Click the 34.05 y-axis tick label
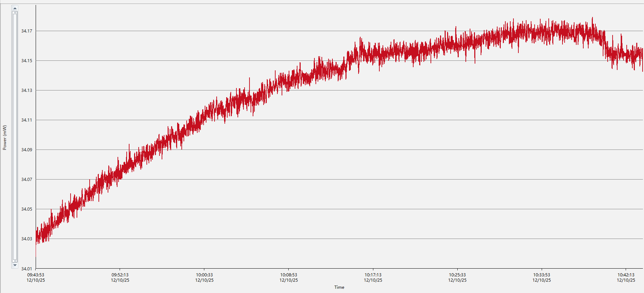The height and width of the screenshot is (293, 644). (26, 209)
